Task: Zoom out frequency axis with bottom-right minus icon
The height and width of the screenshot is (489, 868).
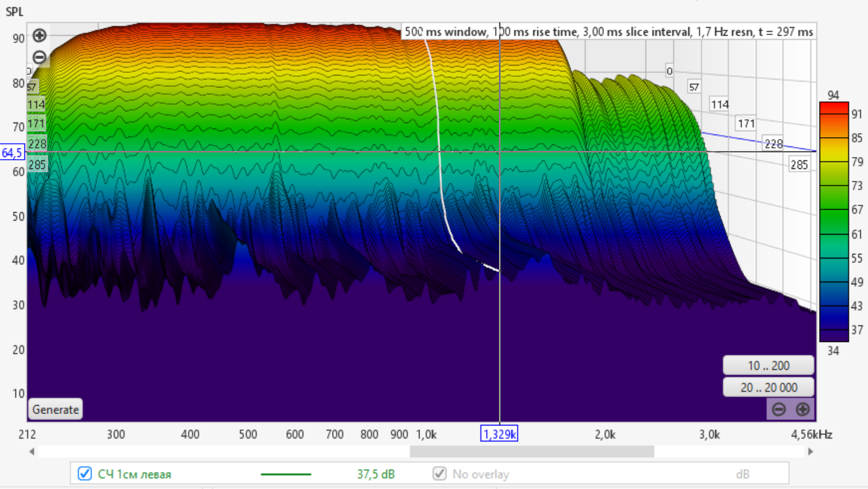Action: point(779,409)
